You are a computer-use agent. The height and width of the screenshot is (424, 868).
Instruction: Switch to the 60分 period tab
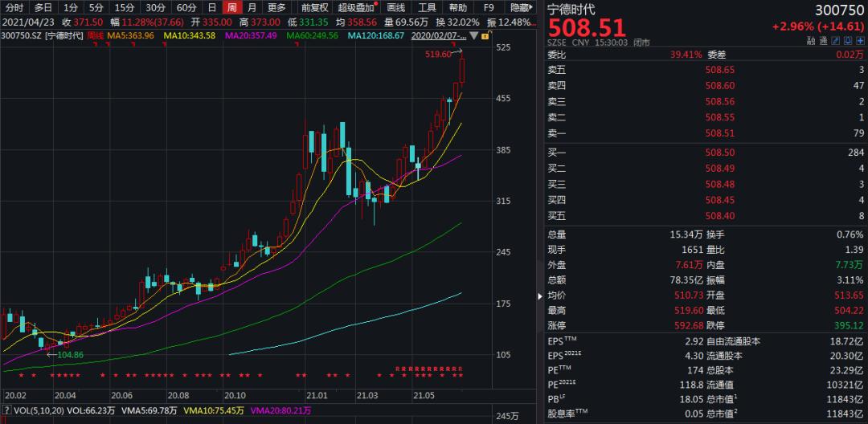click(x=186, y=8)
